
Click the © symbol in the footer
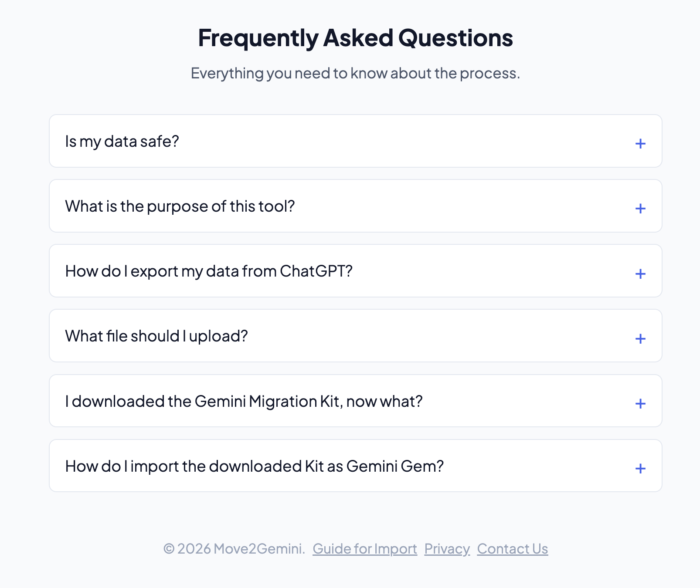(x=169, y=549)
